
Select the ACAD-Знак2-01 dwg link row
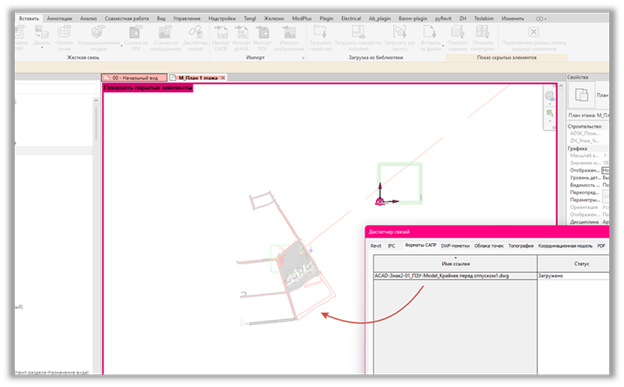[x=455, y=276]
